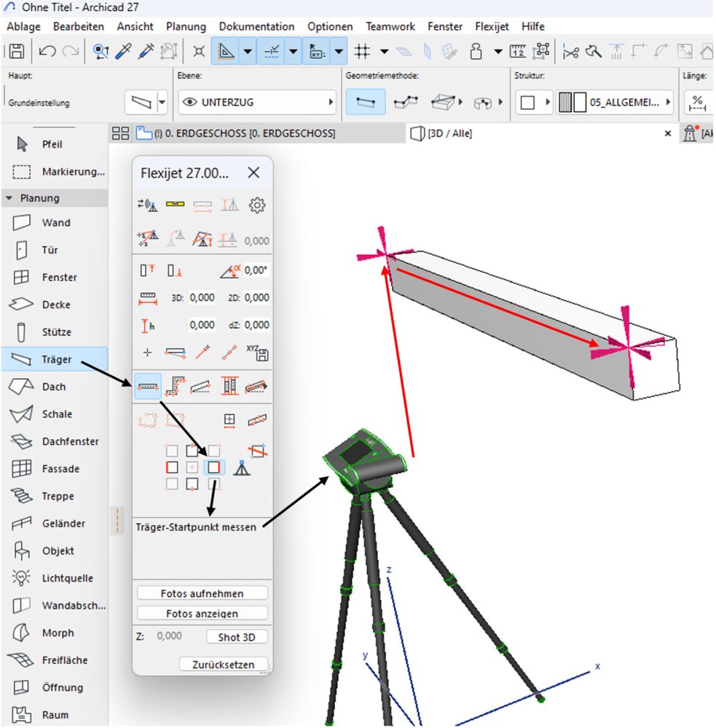Select left-edge anchor reference point
The image size is (716, 728).
pyautogui.click(x=172, y=467)
